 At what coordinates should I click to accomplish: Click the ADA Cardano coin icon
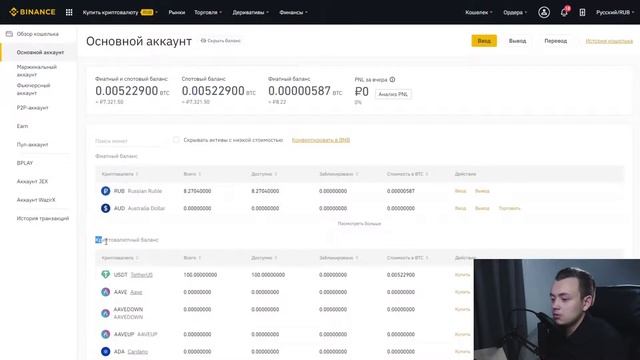pyautogui.click(x=106, y=351)
